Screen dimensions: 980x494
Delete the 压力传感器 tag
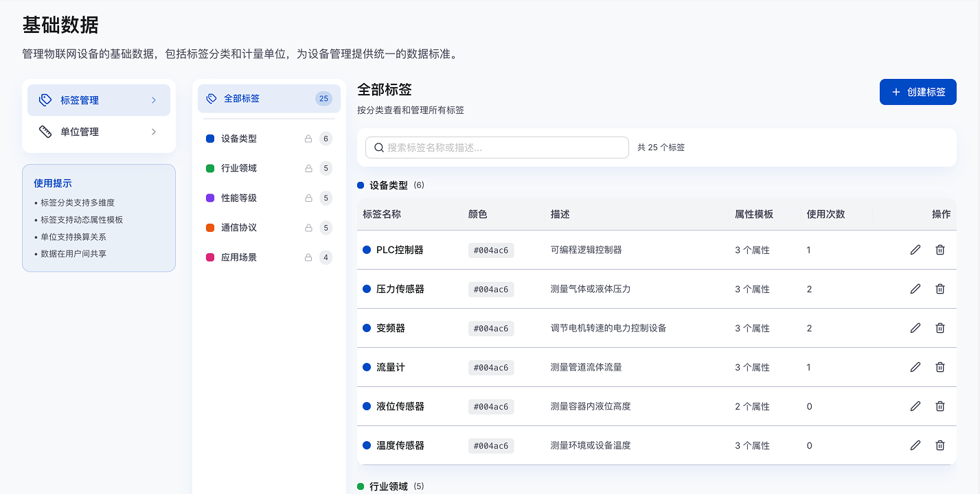tap(940, 289)
